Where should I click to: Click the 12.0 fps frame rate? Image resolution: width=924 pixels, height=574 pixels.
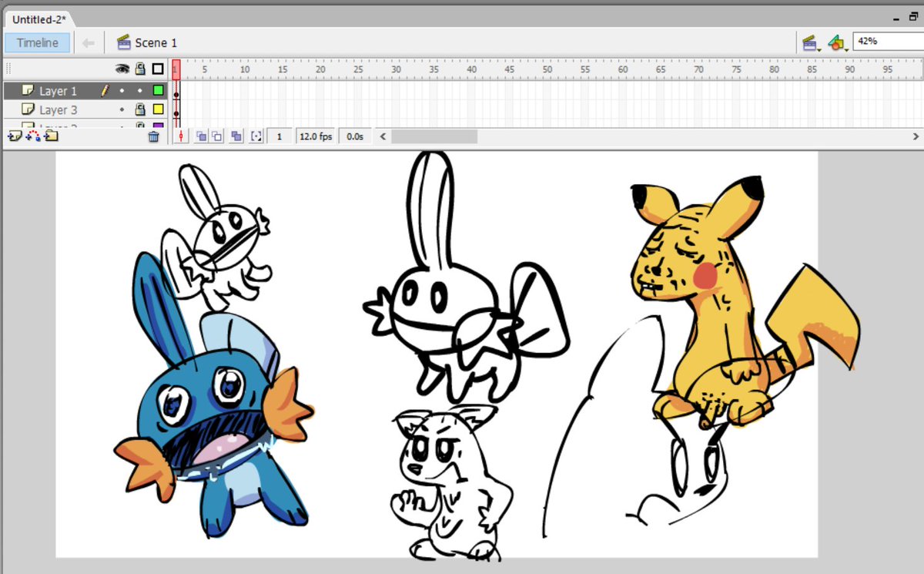tap(316, 136)
